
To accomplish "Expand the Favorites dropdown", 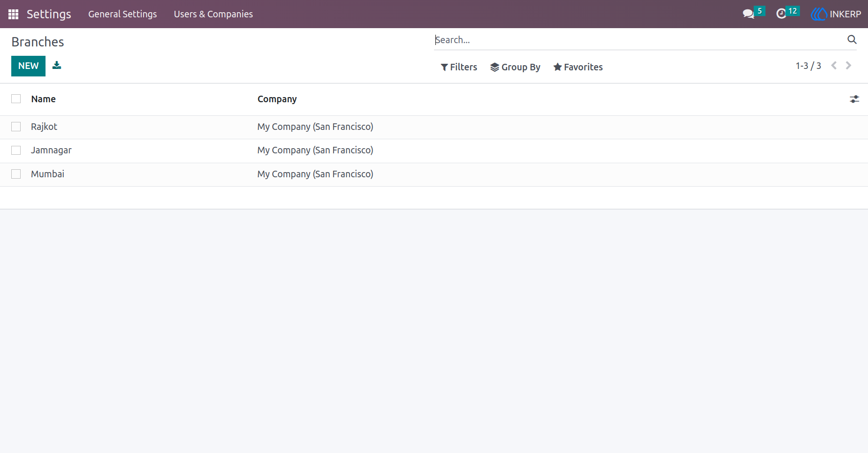I will coord(578,67).
